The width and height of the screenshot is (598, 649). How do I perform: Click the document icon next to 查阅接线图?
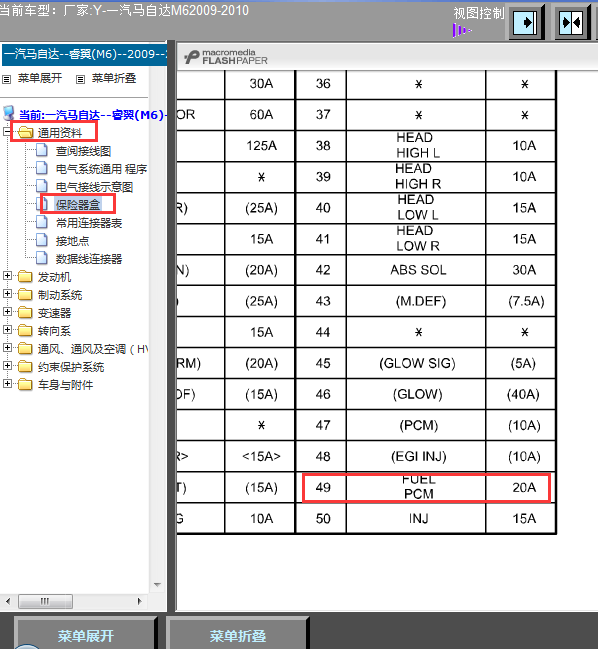point(41,150)
